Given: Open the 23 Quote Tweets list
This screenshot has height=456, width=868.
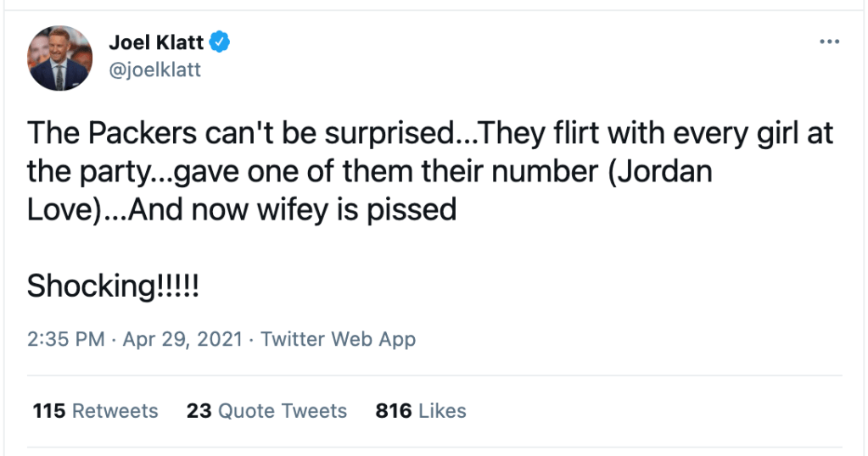Looking at the screenshot, I should pos(266,411).
